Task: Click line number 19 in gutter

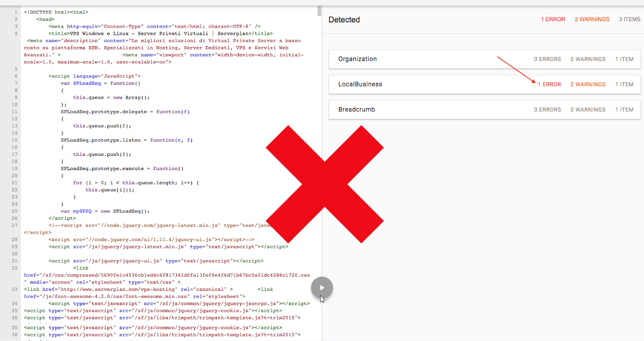Action: [14, 168]
